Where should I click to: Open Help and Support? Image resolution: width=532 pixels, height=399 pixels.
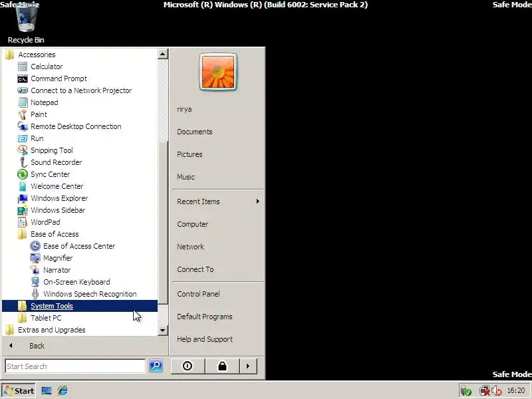pos(218,339)
